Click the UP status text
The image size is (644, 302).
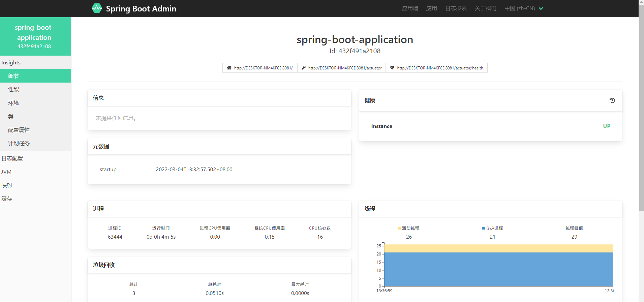[607, 126]
